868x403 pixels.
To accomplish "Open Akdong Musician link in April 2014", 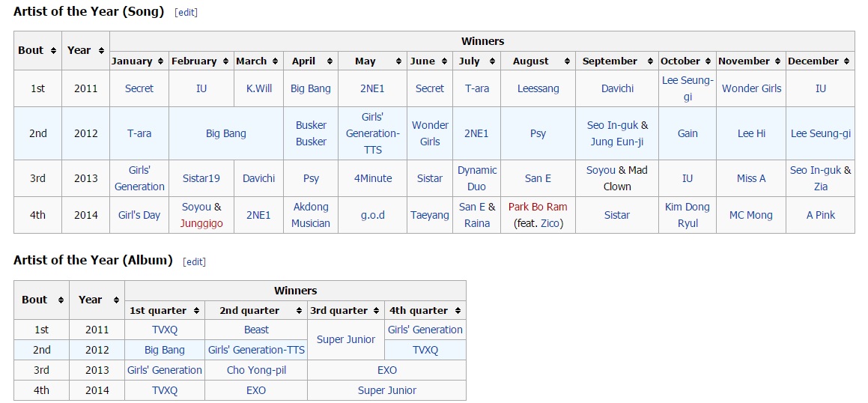I will click(x=311, y=215).
